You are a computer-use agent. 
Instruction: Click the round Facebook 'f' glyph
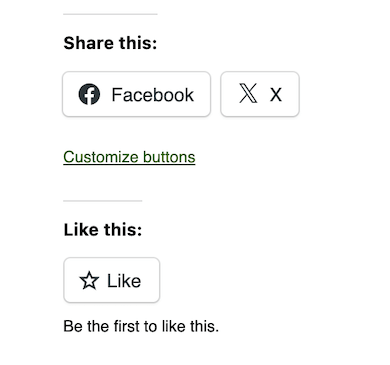(x=89, y=94)
